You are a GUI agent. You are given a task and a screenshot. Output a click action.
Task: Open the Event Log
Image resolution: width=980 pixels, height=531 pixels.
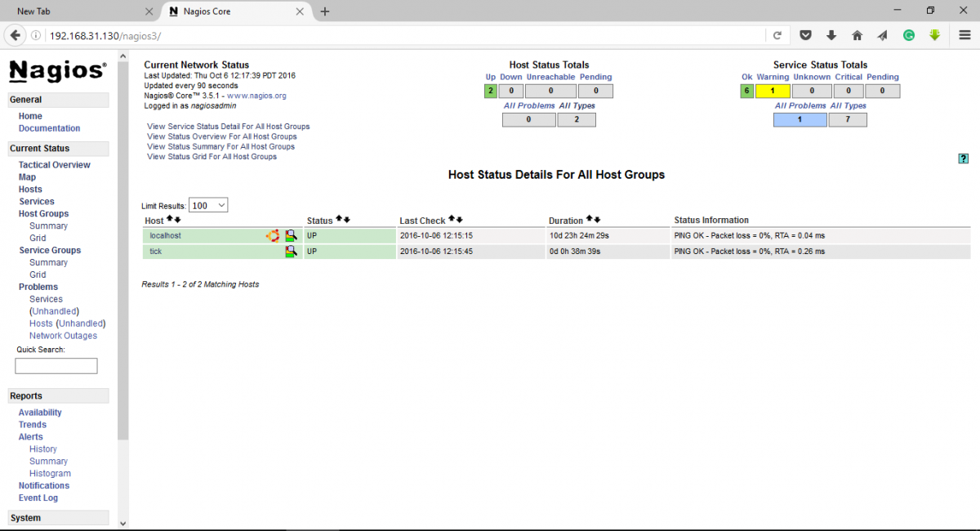pyautogui.click(x=38, y=498)
